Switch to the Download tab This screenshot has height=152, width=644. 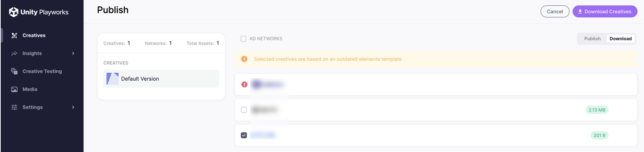(620, 39)
